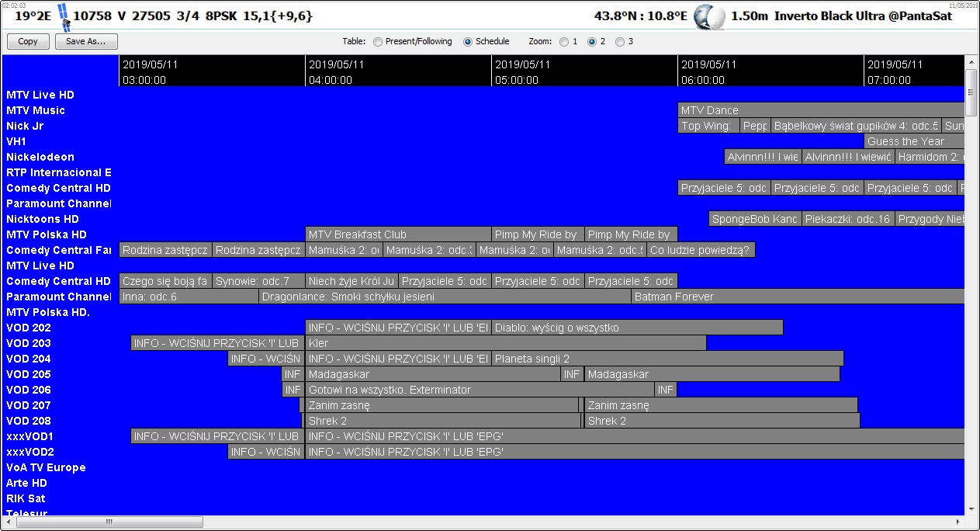Screen dimensions: 980x531
Task: Open the Top Wing programme block
Action: point(708,126)
